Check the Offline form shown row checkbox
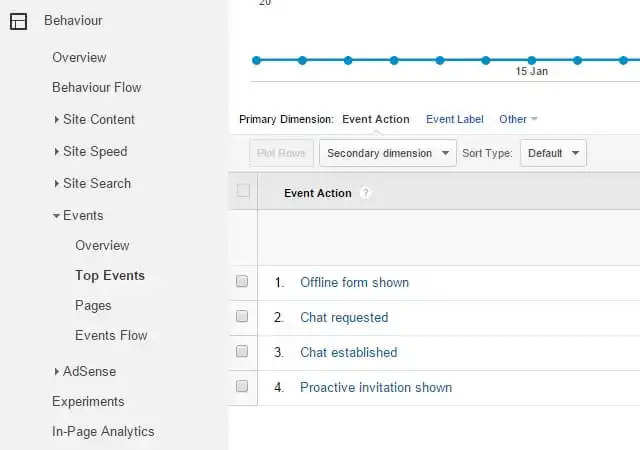Screen dimensions: 640x450 coord(242,282)
